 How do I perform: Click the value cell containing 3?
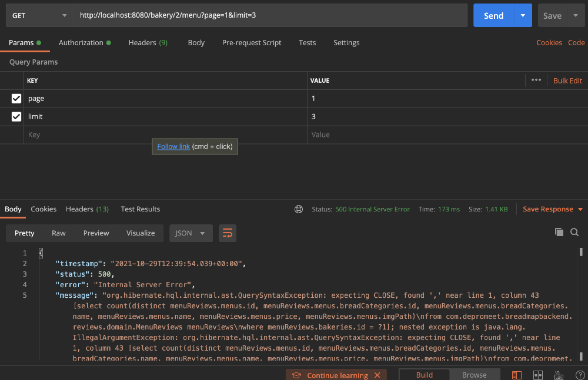447,116
